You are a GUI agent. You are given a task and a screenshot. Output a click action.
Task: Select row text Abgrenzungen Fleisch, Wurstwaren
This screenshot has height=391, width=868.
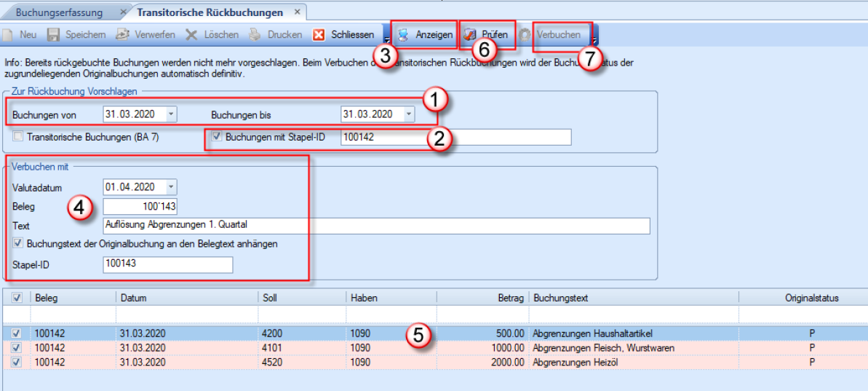tap(603, 348)
